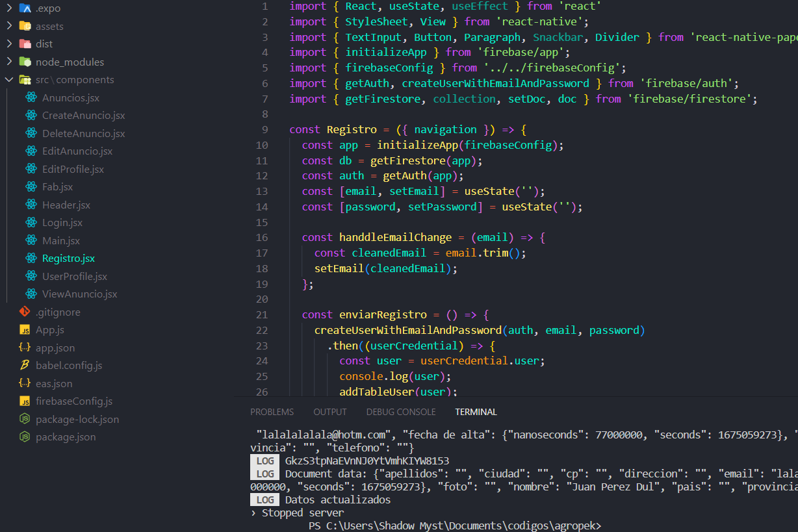This screenshot has width=798, height=532.
Task: Click the Babel icon beside babel.config.js
Action: (25, 366)
